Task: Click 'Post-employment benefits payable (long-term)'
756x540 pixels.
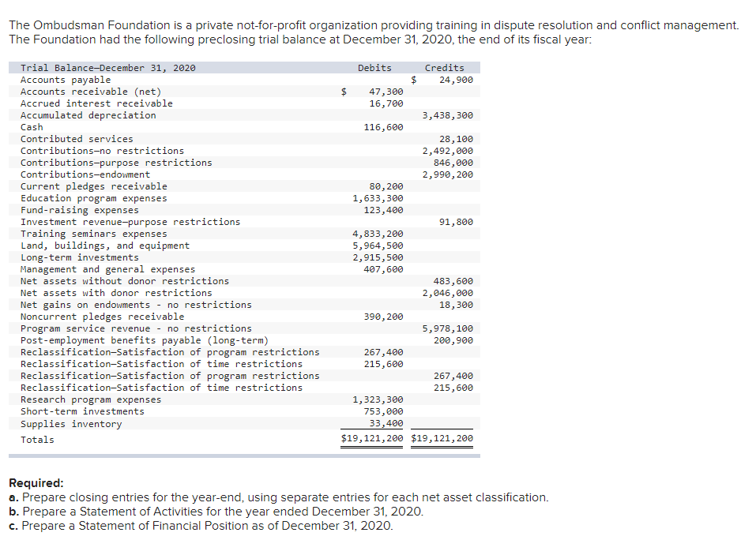Action: point(145,340)
